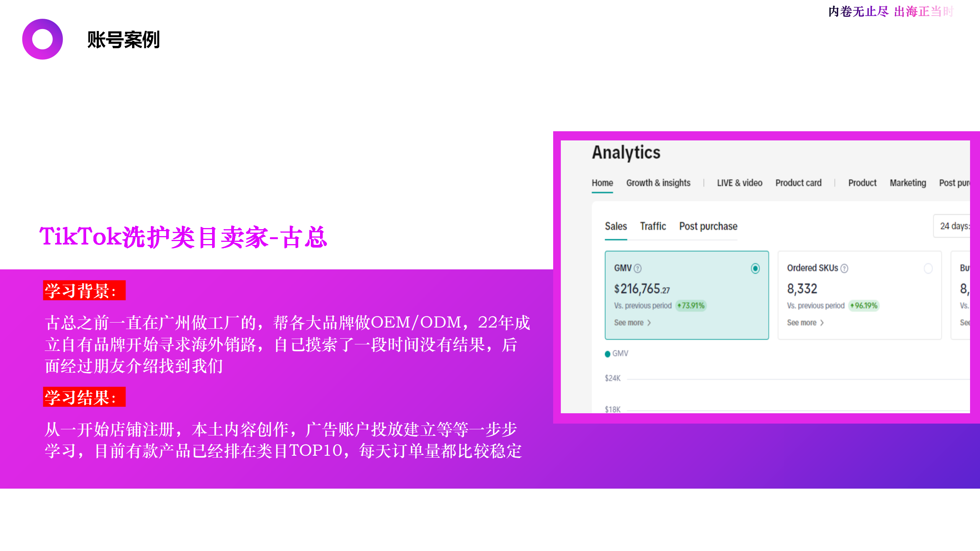
Task: Click the Ordered SKUs help icon
Action: 844,269
